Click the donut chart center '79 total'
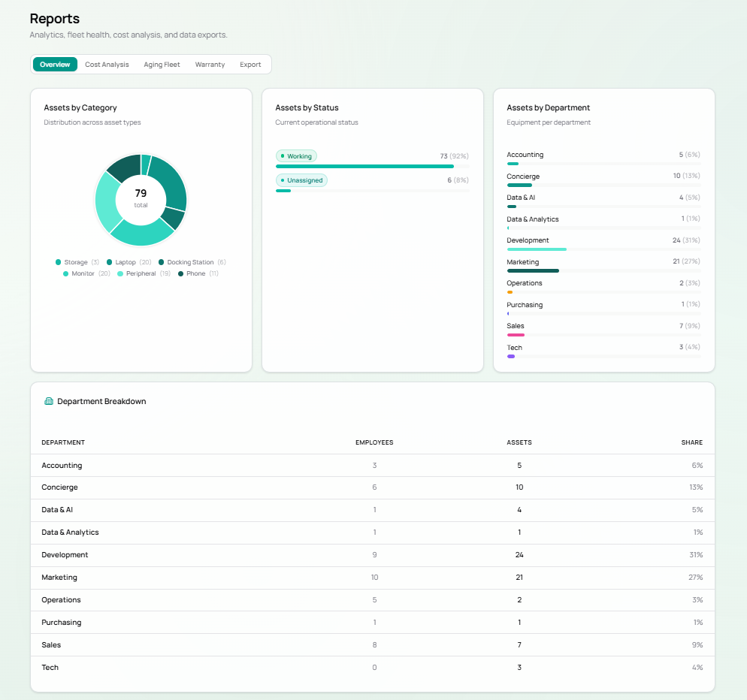The width and height of the screenshot is (747, 700). [141, 198]
